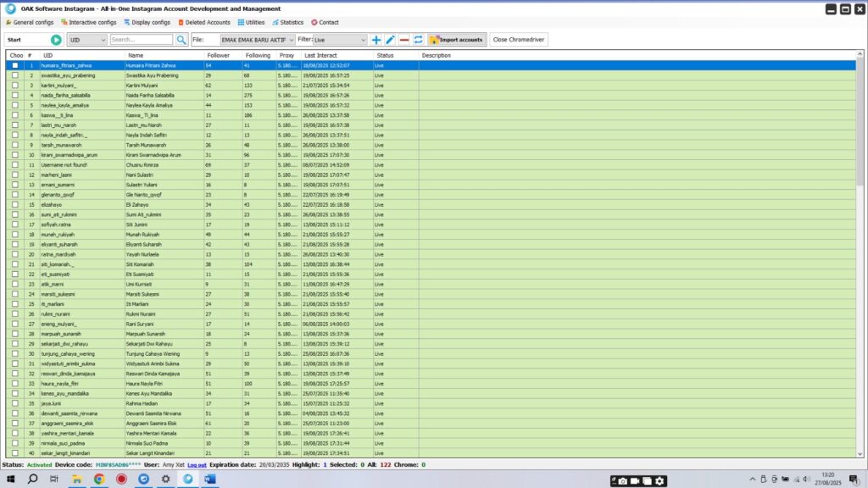This screenshot has height=488, width=868.
Task: Open the notification center icon
Action: pos(854,480)
